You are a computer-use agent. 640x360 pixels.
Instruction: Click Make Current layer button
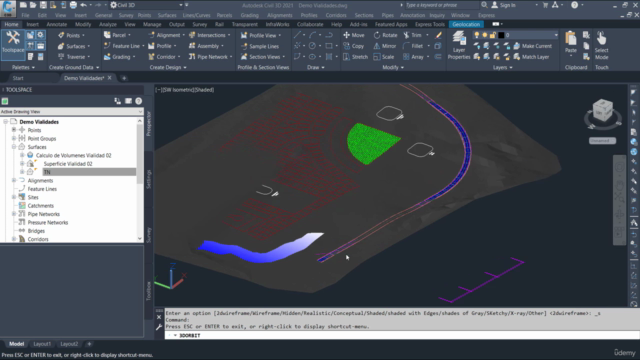(x=532, y=46)
